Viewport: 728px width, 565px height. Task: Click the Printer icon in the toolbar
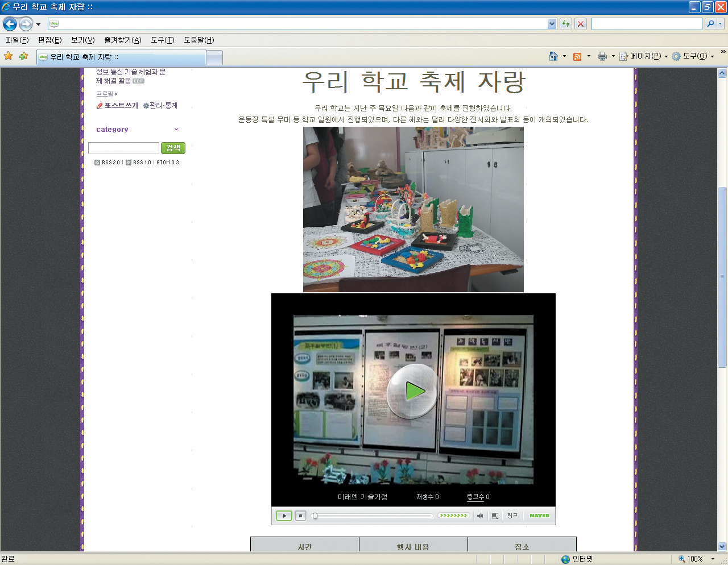602,56
